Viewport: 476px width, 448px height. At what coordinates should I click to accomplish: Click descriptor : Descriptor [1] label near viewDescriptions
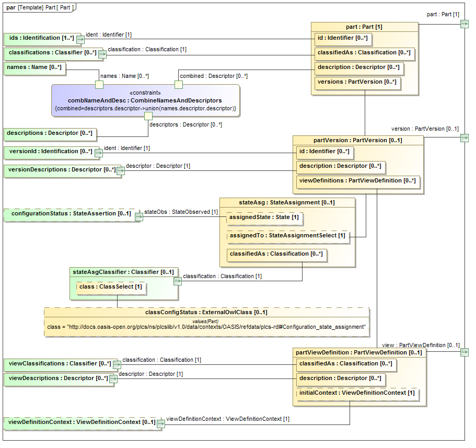151,374
